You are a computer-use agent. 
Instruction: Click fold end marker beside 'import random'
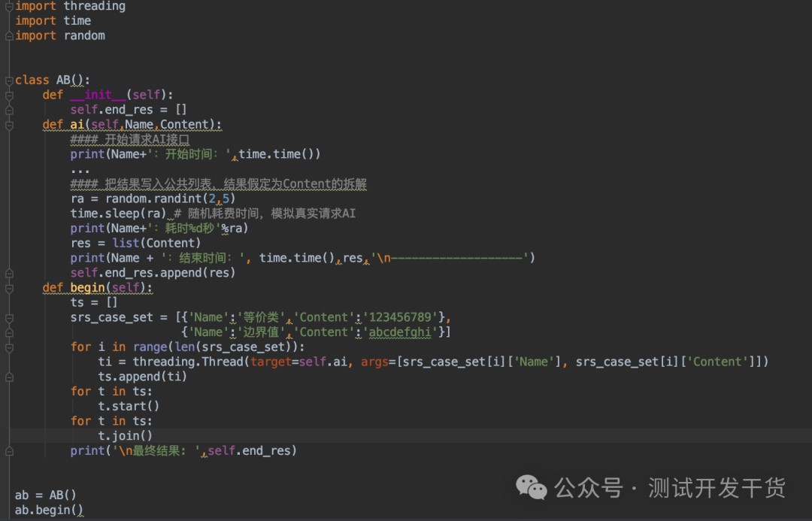(x=9, y=36)
